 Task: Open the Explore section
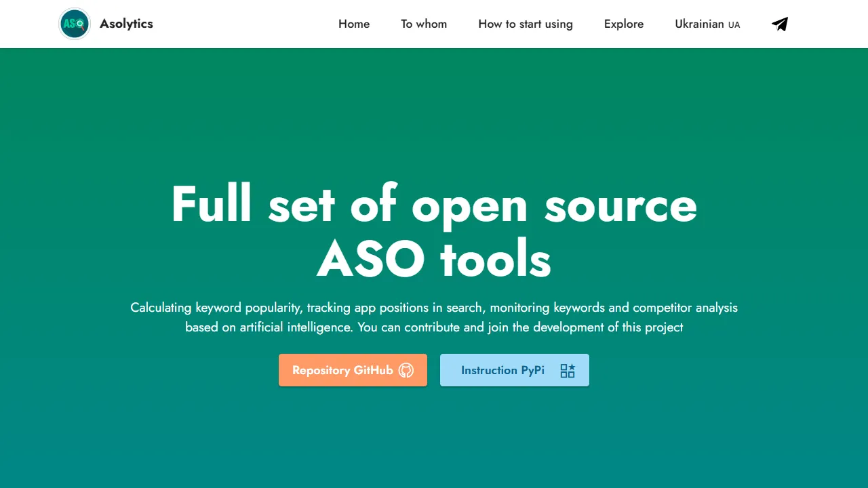pyautogui.click(x=624, y=24)
